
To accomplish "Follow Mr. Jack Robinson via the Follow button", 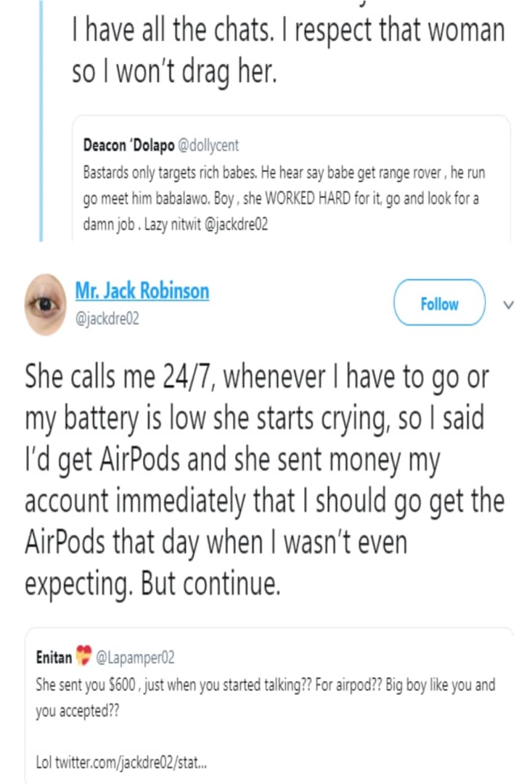I will [439, 303].
